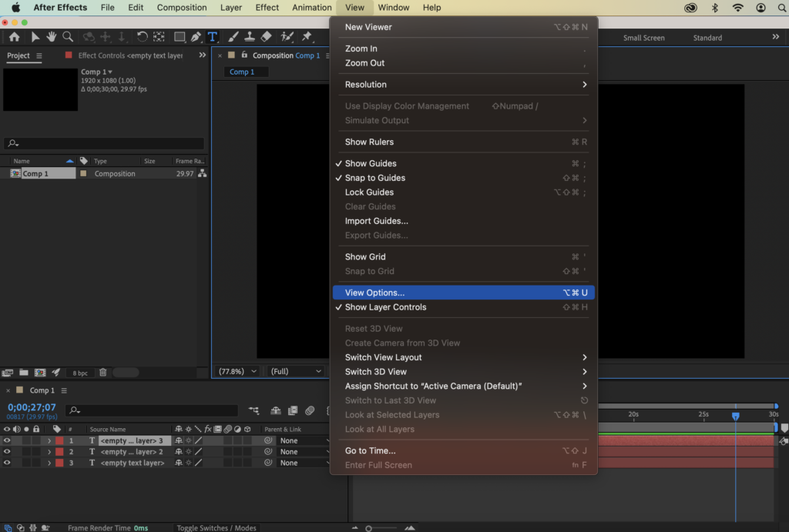
Task: Open the Composition menu
Action: pyautogui.click(x=182, y=8)
